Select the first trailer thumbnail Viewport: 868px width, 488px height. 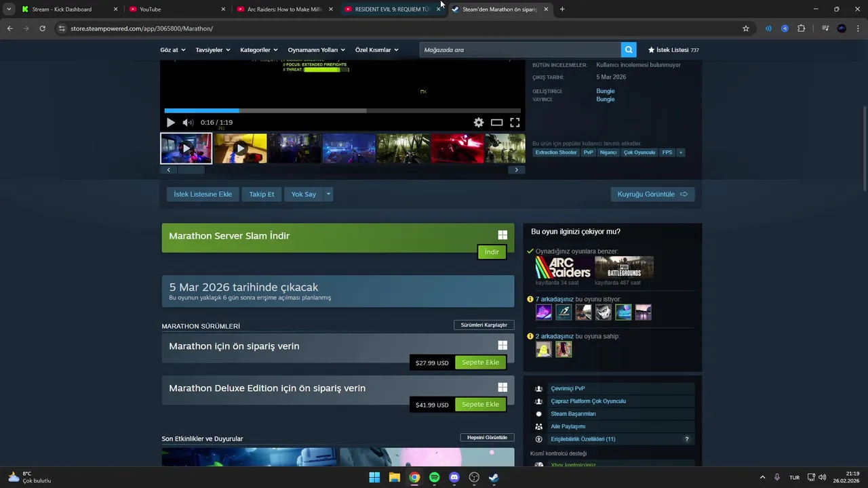(186, 148)
